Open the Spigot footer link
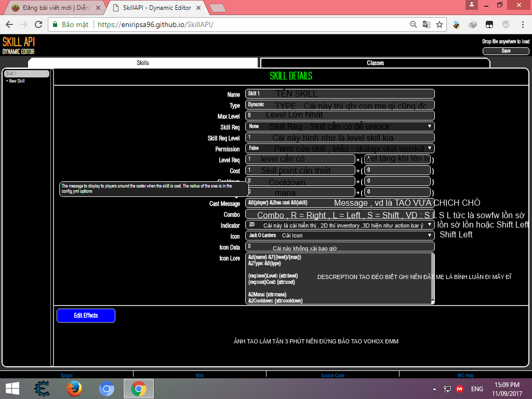The width and height of the screenshot is (532, 399). pos(66,375)
